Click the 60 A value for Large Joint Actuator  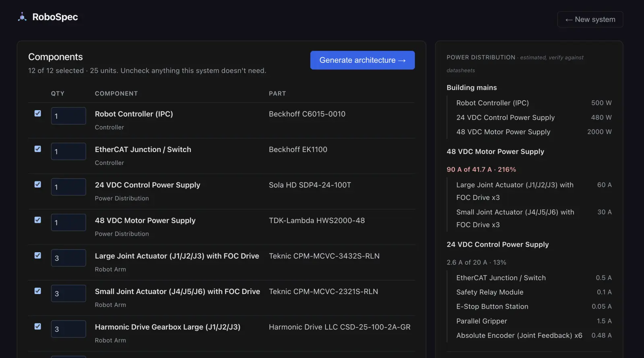(x=604, y=185)
